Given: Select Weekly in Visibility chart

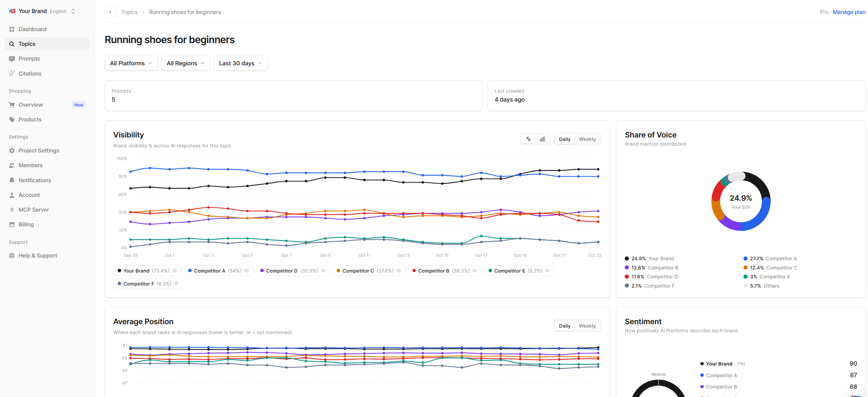Looking at the screenshot, I should [x=587, y=139].
